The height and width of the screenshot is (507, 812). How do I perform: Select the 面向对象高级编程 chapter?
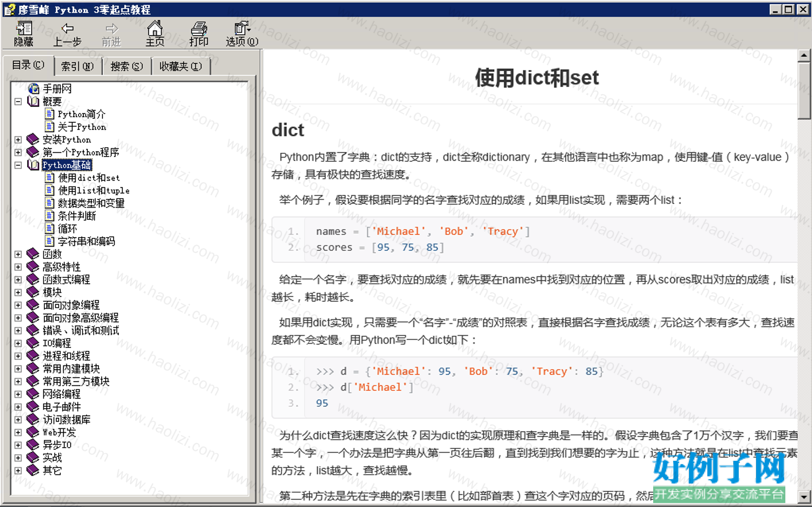81,318
